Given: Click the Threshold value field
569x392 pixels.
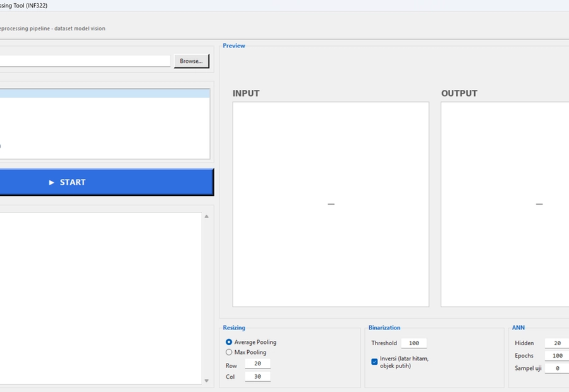Looking at the screenshot, I should click(x=413, y=343).
